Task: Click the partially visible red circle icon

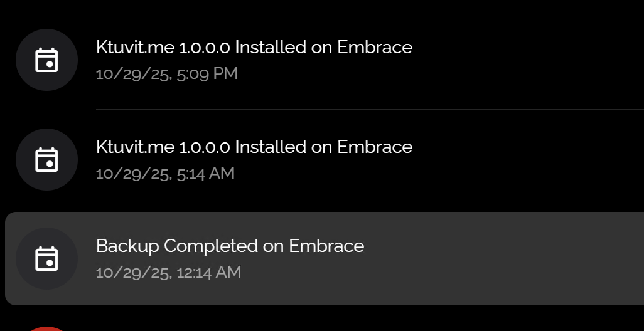Action: point(46,328)
